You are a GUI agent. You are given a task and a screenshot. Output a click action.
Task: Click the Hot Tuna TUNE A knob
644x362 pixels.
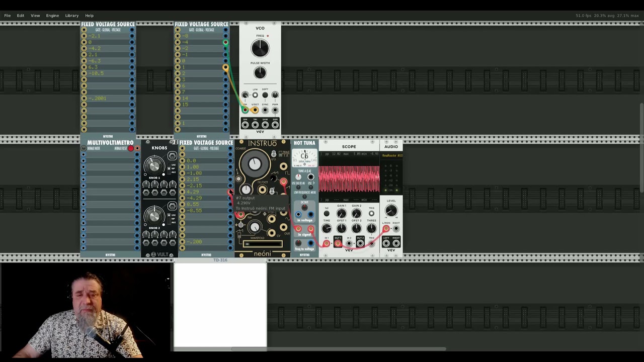coord(298,177)
